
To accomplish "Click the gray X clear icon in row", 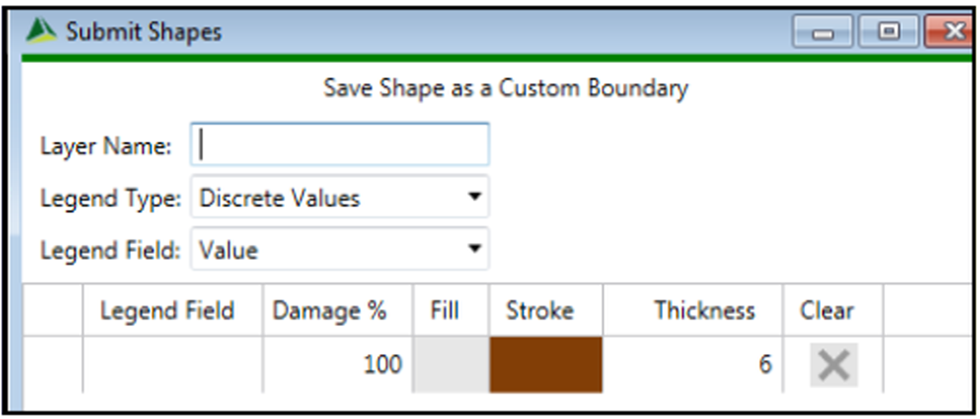I will 833,365.
